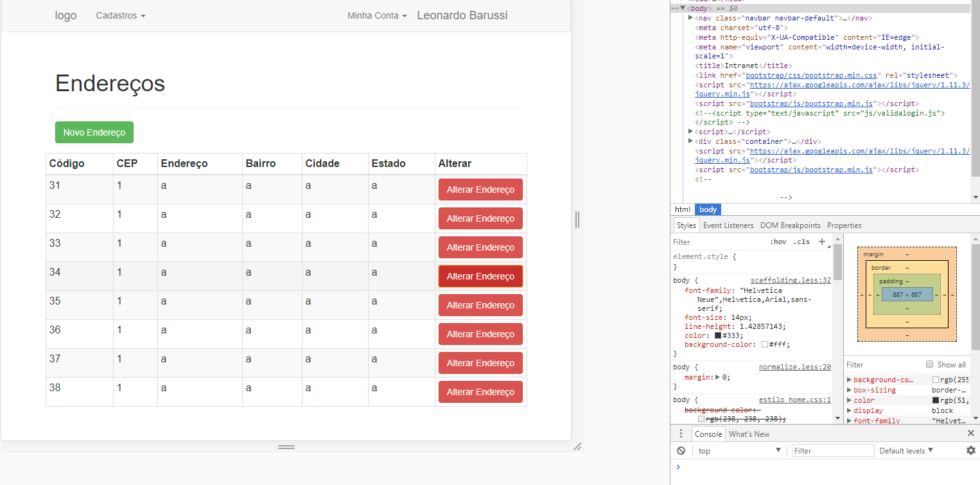Toggle .cls element classes panel
Viewport: 980px width, 485px height.
(801, 242)
